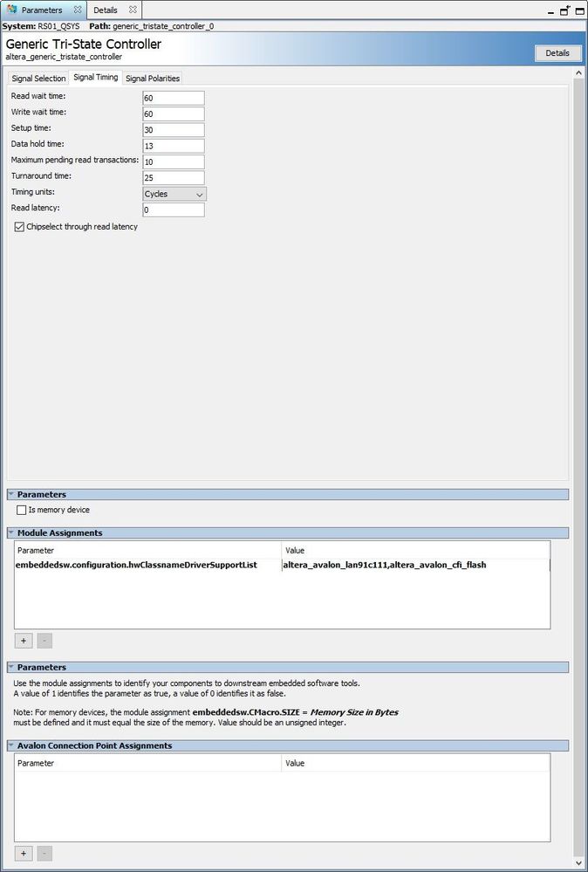Collapse the Module Assignments section

click(x=11, y=532)
